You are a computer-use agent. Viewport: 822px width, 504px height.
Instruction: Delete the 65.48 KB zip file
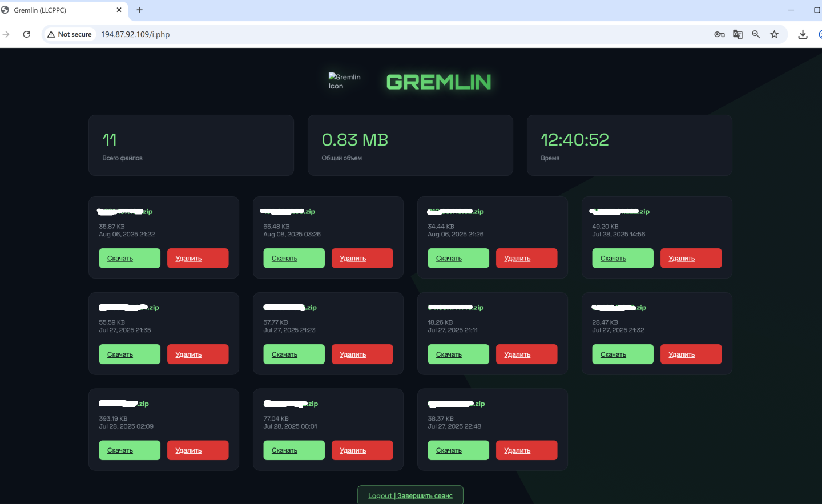tap(362, 258)
